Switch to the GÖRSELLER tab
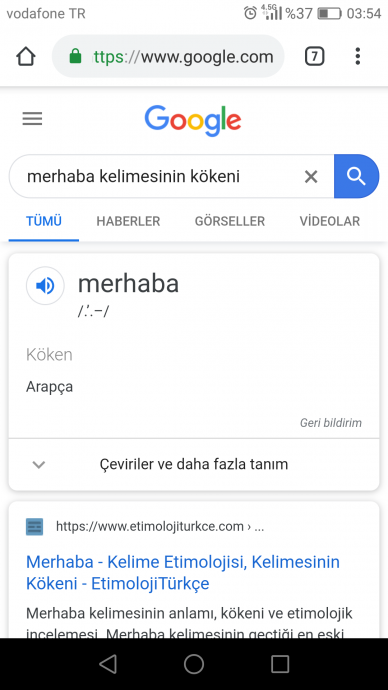 click(x=230, y=221)
